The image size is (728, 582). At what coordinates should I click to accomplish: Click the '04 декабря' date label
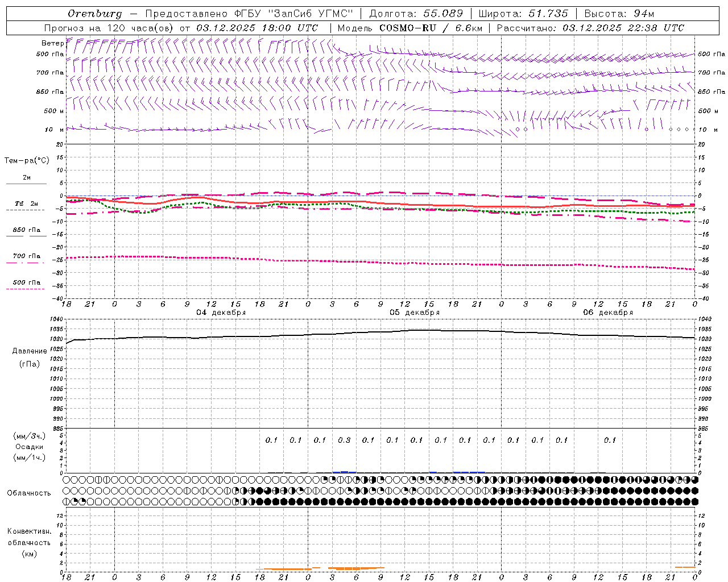tap(221, 313)
